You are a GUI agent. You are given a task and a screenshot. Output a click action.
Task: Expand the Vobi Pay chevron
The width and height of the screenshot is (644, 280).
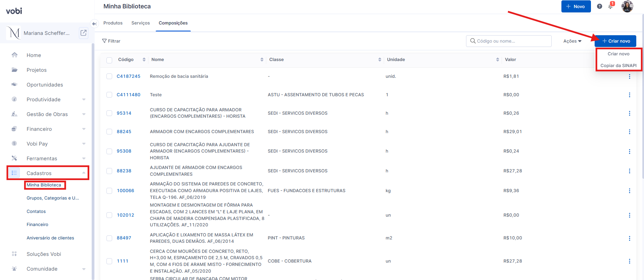[x=84, y=144]
